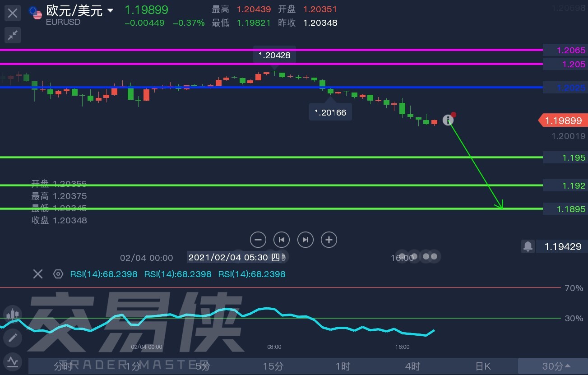Click the blue 1.2025 level label
The height and width of the screenshot is (375, 588).
[565, 88]
